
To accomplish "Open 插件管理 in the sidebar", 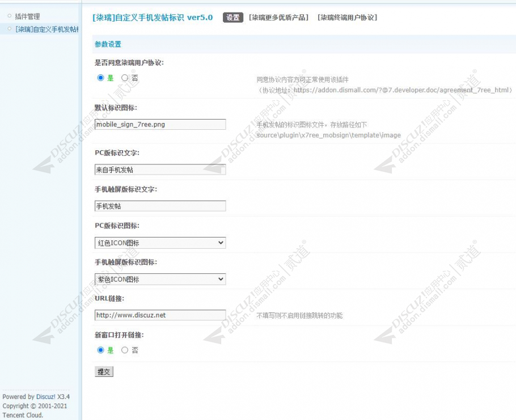I will coord(27,16).
